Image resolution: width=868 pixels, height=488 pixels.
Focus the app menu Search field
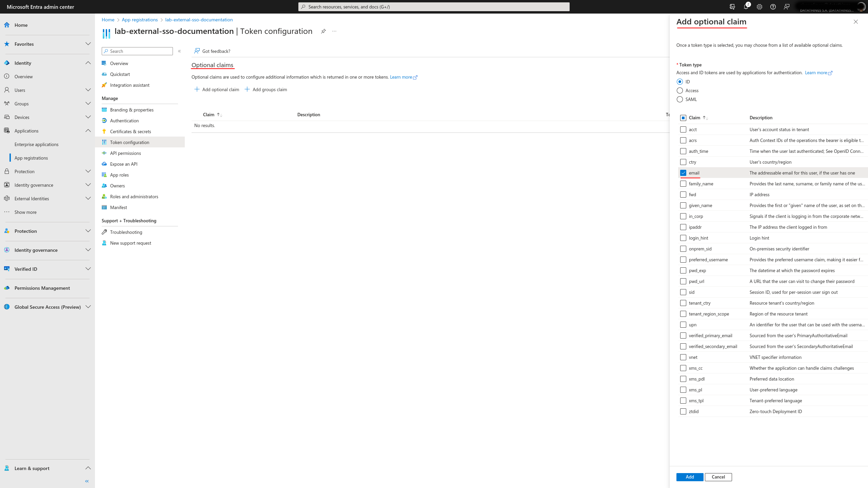137,51
